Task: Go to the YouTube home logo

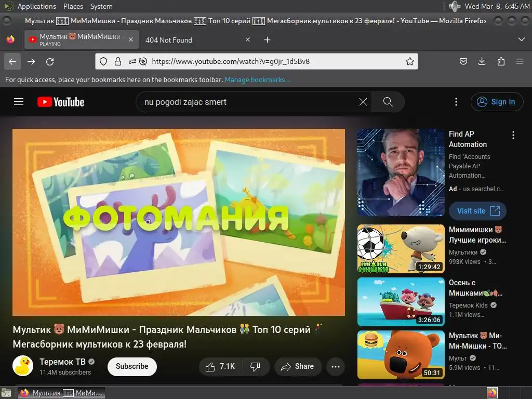Action: coord(61,102)
